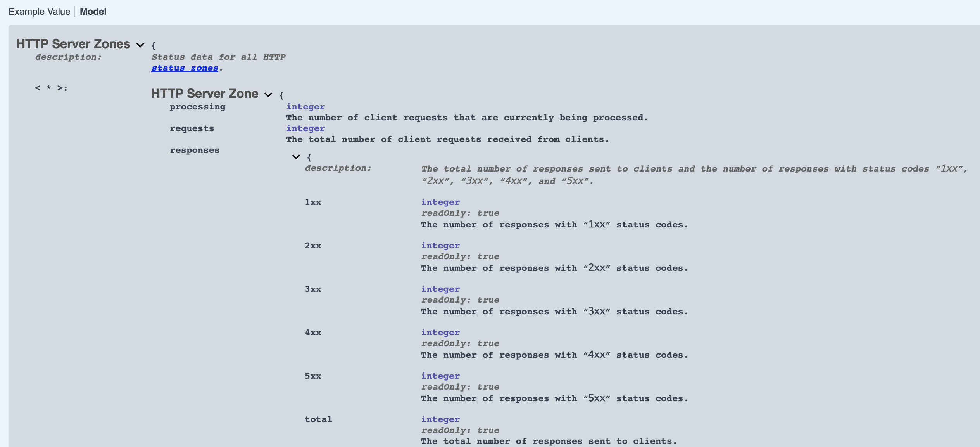
Task: Click the integer type of processing
Action: click(305, 106)
